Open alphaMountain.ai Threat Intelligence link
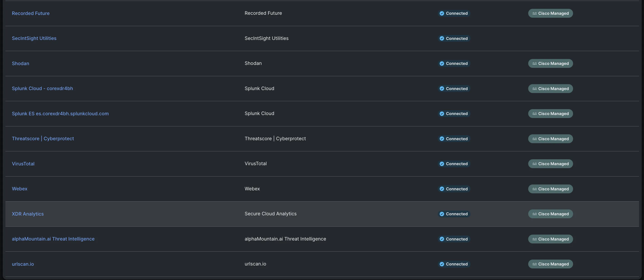The width and height of the screenshot is (644, 280). (x=53, y=239)
